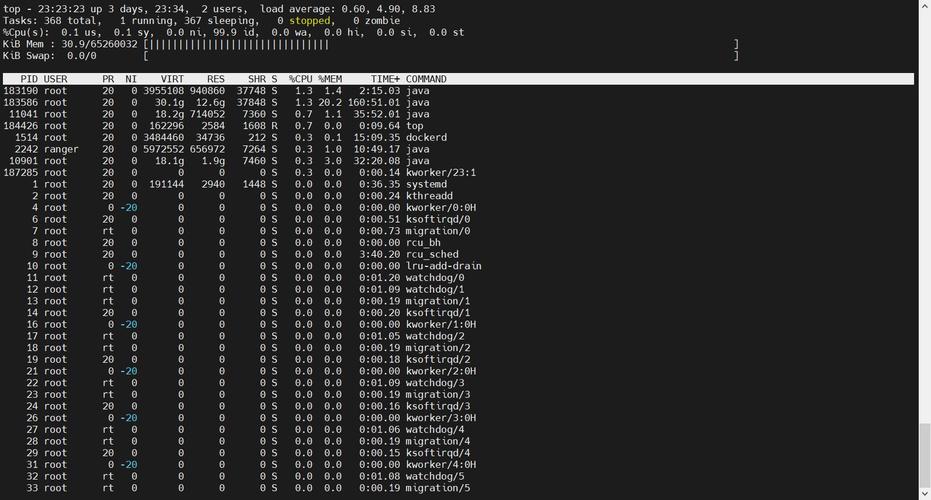Click the kthreadd command entry
Image resolution: width=931 pixels, height=500 pixels.
click(429, 196)
